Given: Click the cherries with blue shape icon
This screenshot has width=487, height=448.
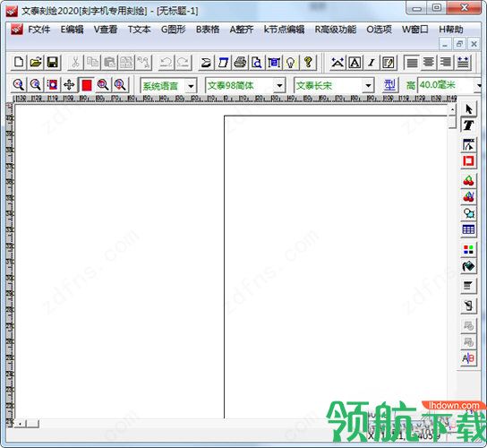Looking at the screenshot, I should 468,196.
